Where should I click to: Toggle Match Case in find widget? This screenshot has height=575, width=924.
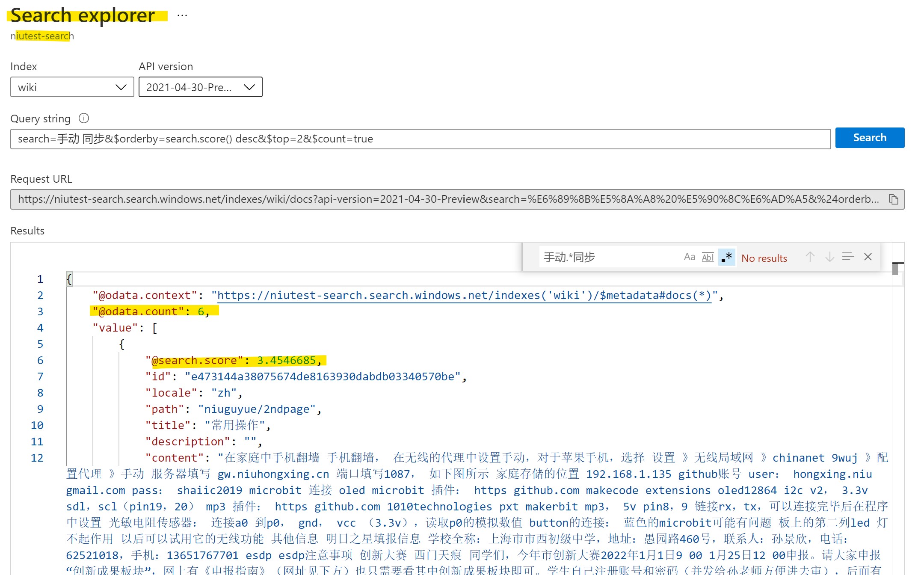689,257
